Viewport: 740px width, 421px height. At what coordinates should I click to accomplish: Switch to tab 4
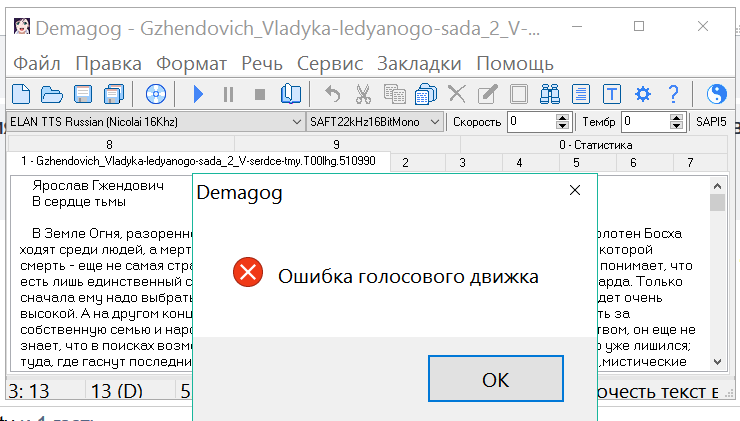pos(519,163)
